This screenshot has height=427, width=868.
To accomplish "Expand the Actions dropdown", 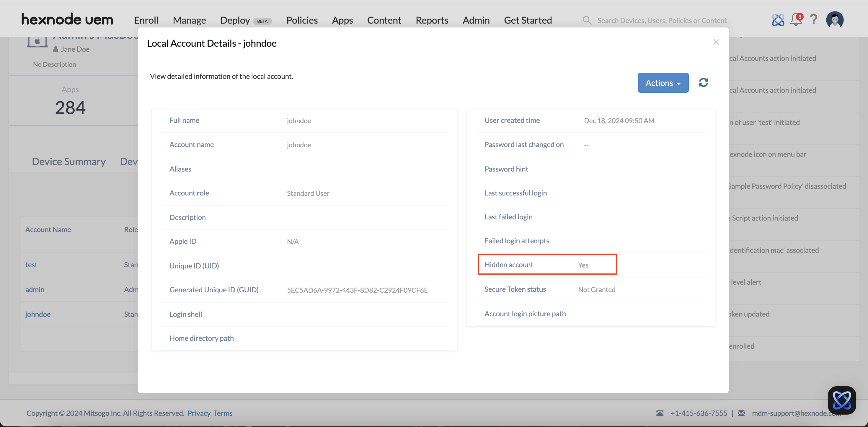I will pyautogui.click(x=663, y=83).
